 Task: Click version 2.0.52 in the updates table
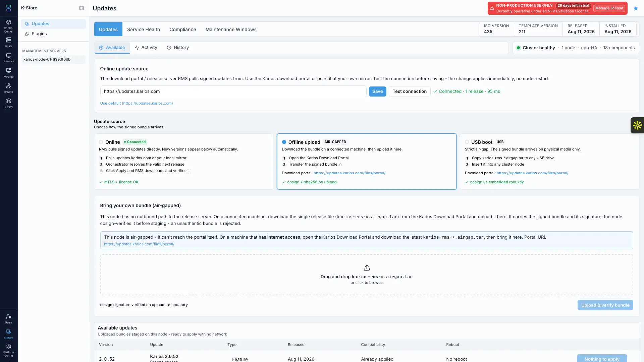tap(107, 359)
